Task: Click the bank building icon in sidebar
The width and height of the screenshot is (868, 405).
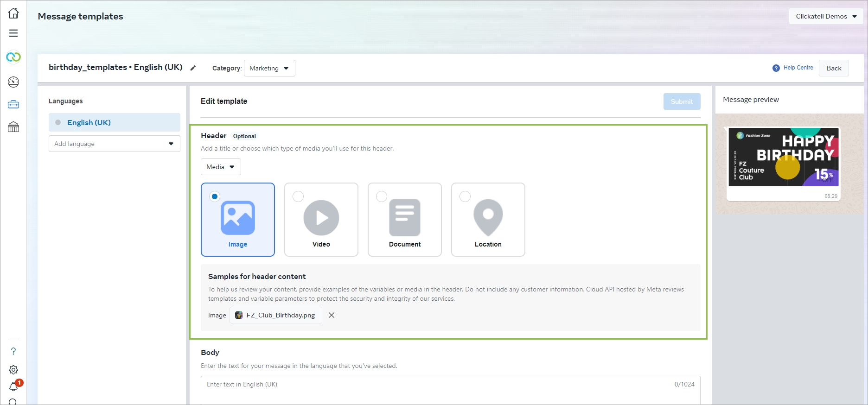Action: tap(13, 127)
